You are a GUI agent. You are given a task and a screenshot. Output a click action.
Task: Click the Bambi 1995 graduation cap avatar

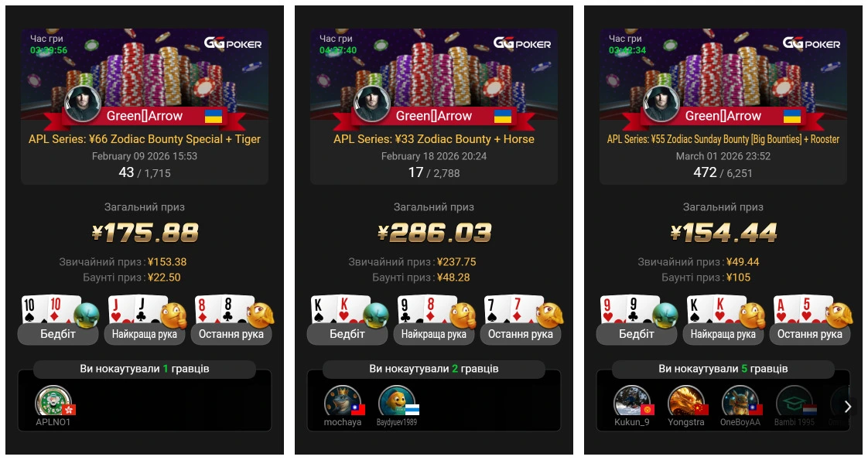(795, 400)
